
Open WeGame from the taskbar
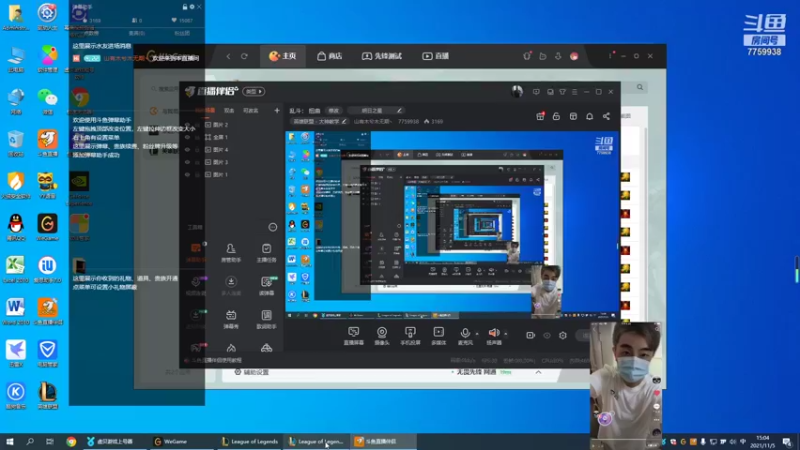(171, 441)
